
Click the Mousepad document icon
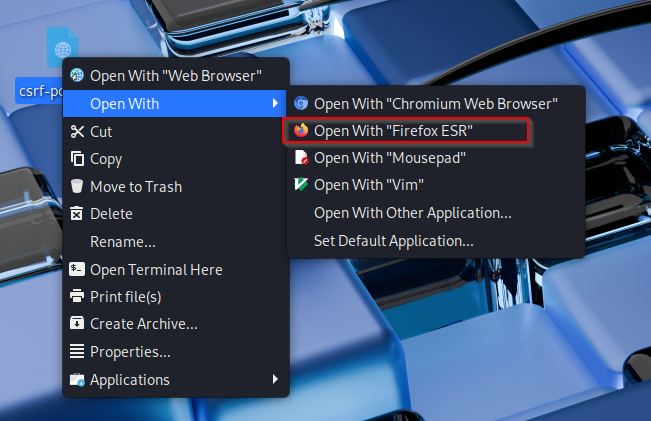click(301, 158)
